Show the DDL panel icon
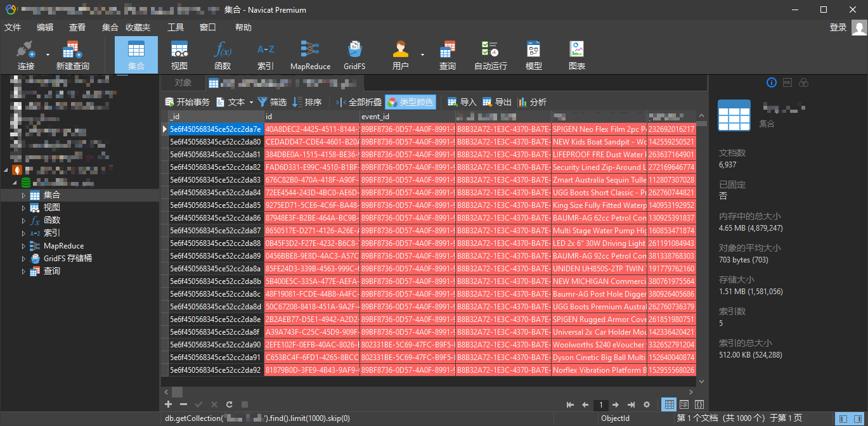 (787, 82)
